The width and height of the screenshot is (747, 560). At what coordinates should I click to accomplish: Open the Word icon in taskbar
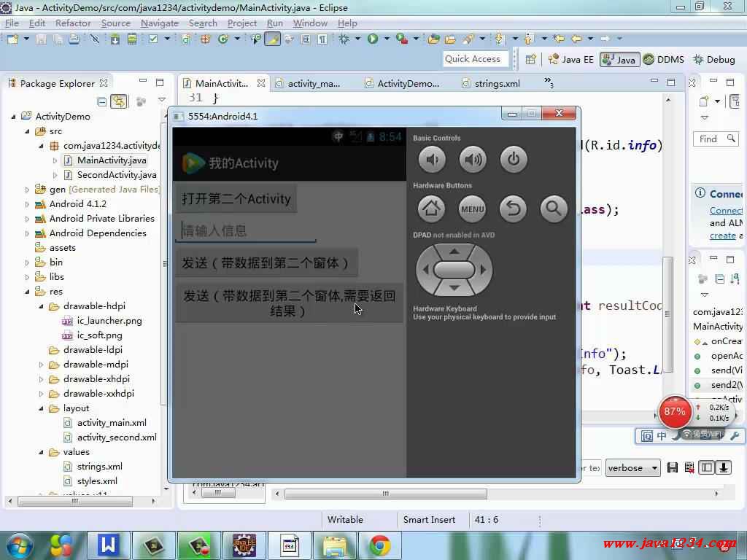click(x=108, y=545)
